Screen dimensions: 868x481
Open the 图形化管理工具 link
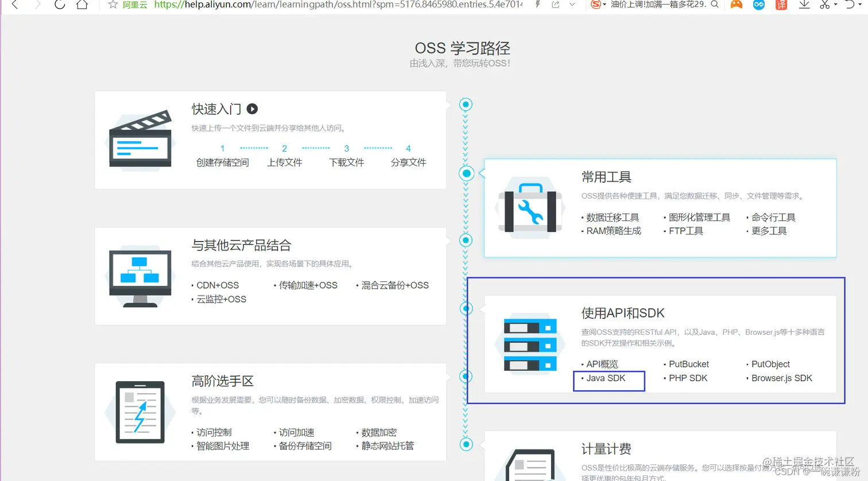(x=699, y=218)
